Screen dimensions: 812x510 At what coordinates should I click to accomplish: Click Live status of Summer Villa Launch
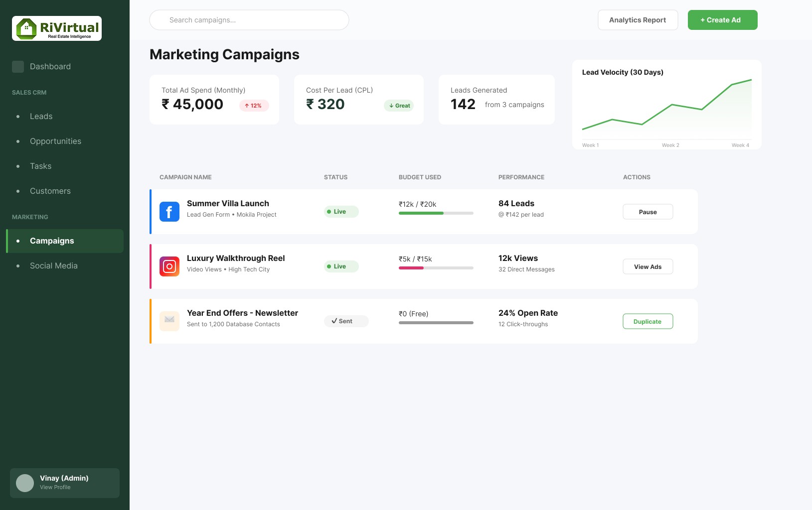(x=341, y=212)
